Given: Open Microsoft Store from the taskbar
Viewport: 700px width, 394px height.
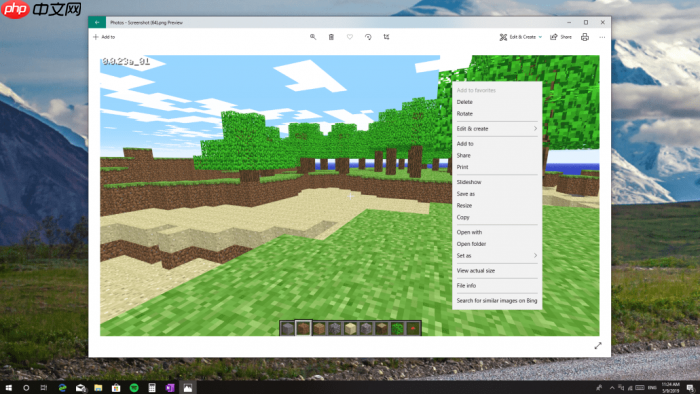Looking at the screenshot, I should pyautogui.click(x=116, y=388).
